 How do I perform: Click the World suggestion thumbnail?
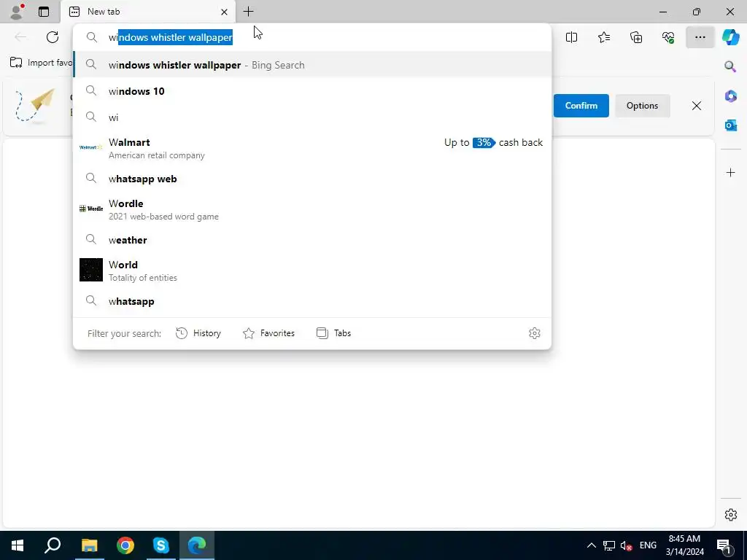pos(91,270)
